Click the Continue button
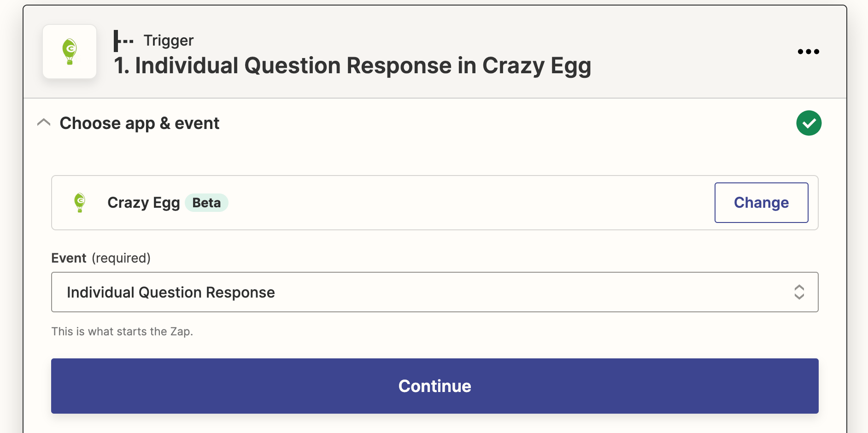Screen dimensions: 868x433 click(435, 386)
